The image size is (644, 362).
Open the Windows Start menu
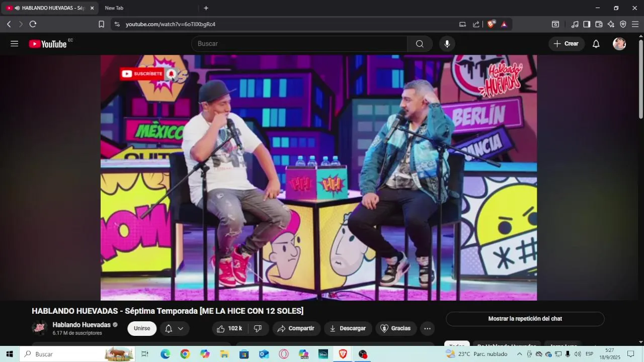click(9, 354)
